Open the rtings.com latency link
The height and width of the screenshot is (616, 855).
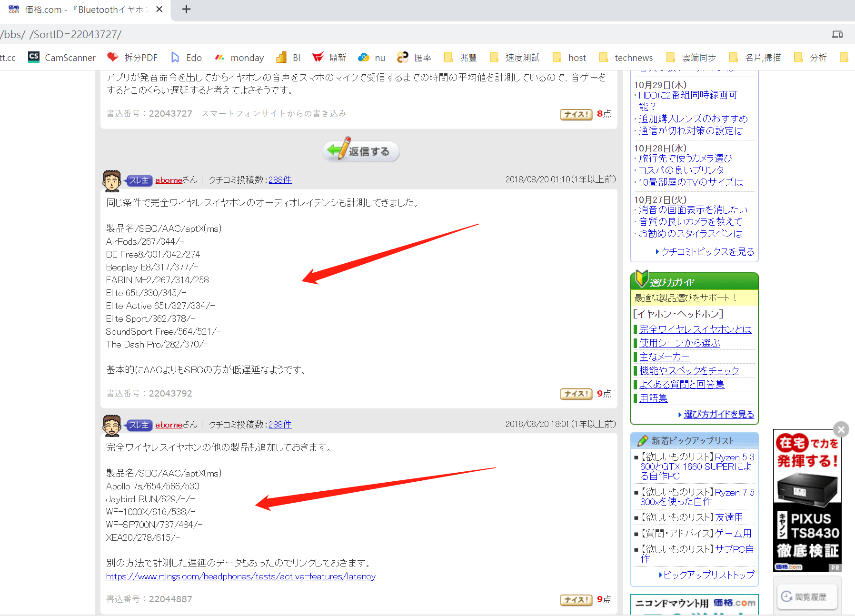point(241,576)
